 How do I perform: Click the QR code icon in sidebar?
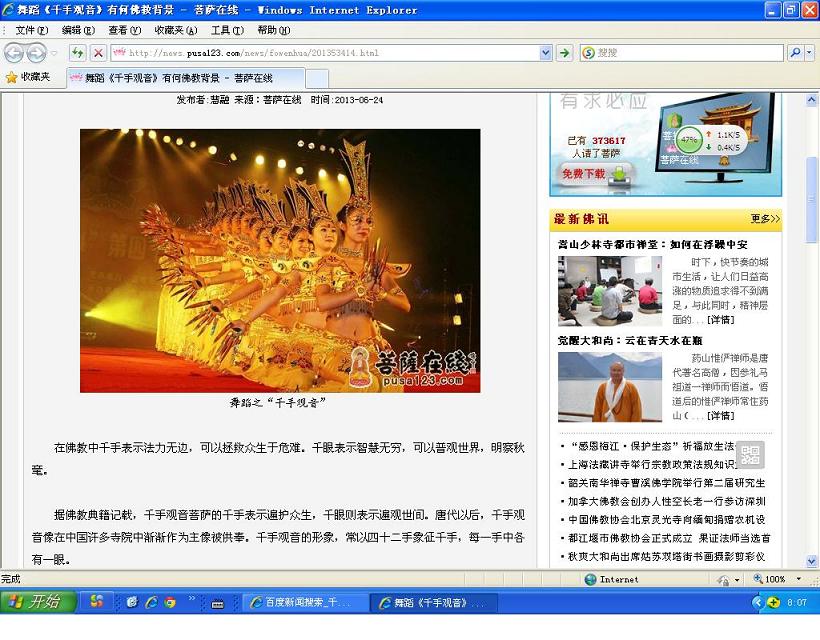[x=750, y=455]
